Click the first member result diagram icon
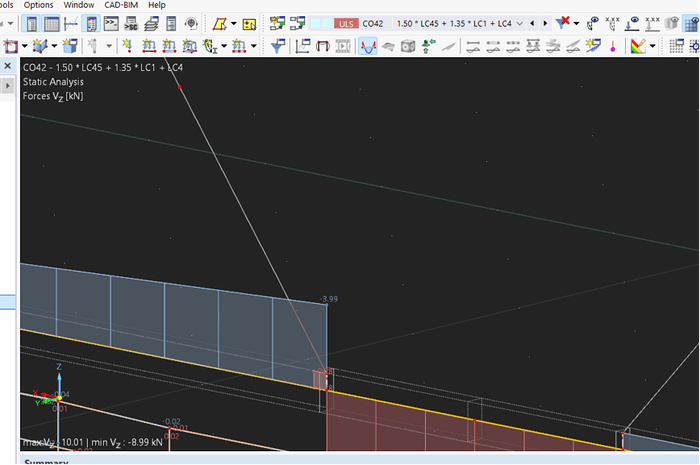Screen dimensions: 700x465 pos(473,46)
